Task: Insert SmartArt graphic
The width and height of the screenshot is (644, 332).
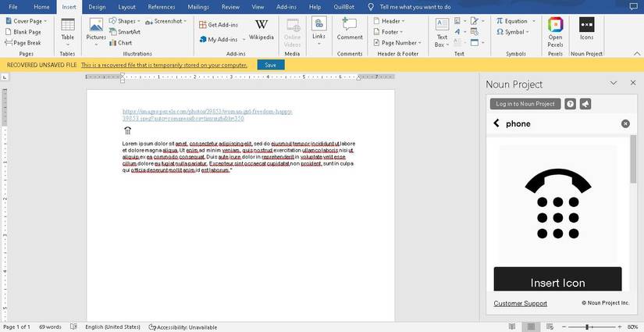Action: click(x=125, y=32)
